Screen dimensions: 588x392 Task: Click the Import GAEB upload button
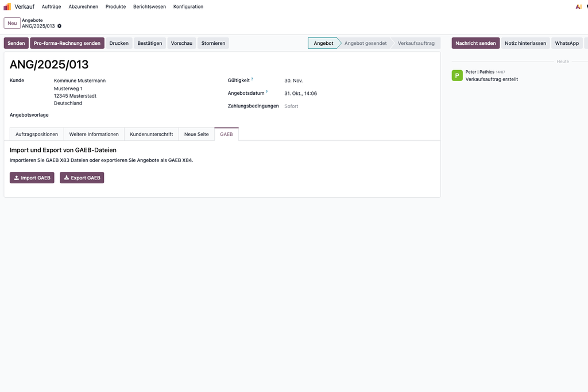(x=32, y=178)
